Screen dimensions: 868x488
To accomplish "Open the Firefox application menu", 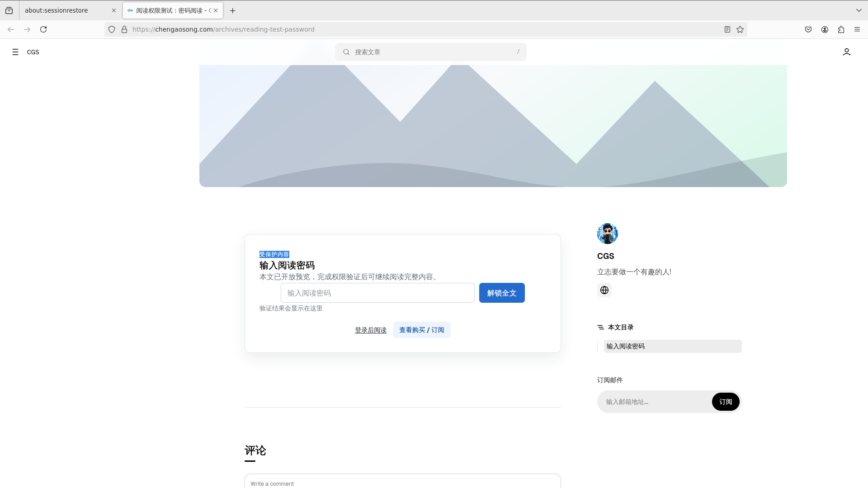I will tap(857, 29).
